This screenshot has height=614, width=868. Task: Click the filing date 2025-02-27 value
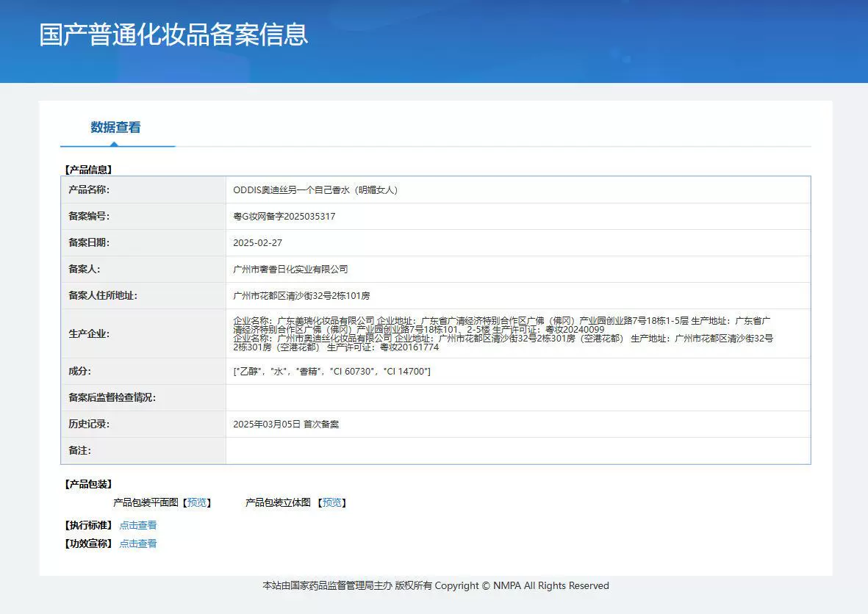tap(257, 243)
